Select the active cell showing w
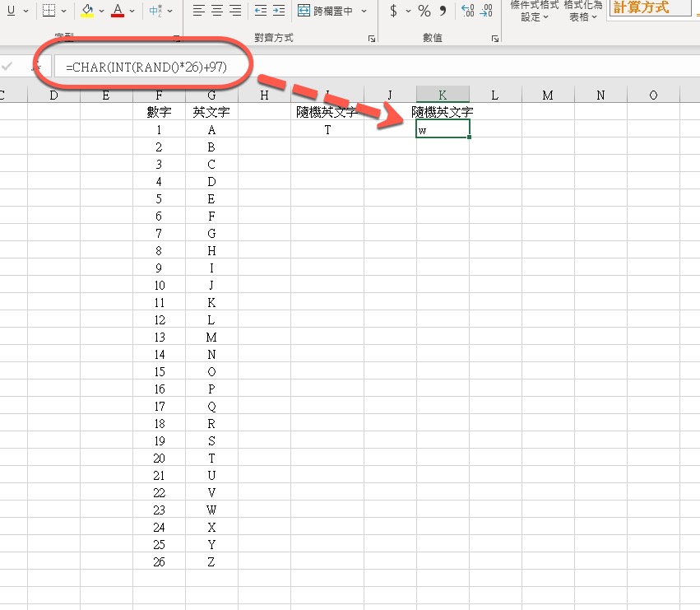 pos(443,129)
